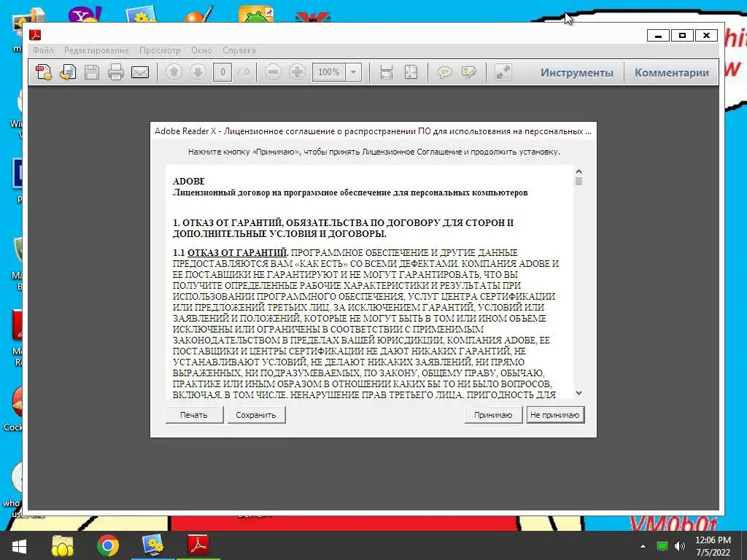747x560 pixels.
Task: Open the zoom level dropdown arrow
Action: [354, 72]
